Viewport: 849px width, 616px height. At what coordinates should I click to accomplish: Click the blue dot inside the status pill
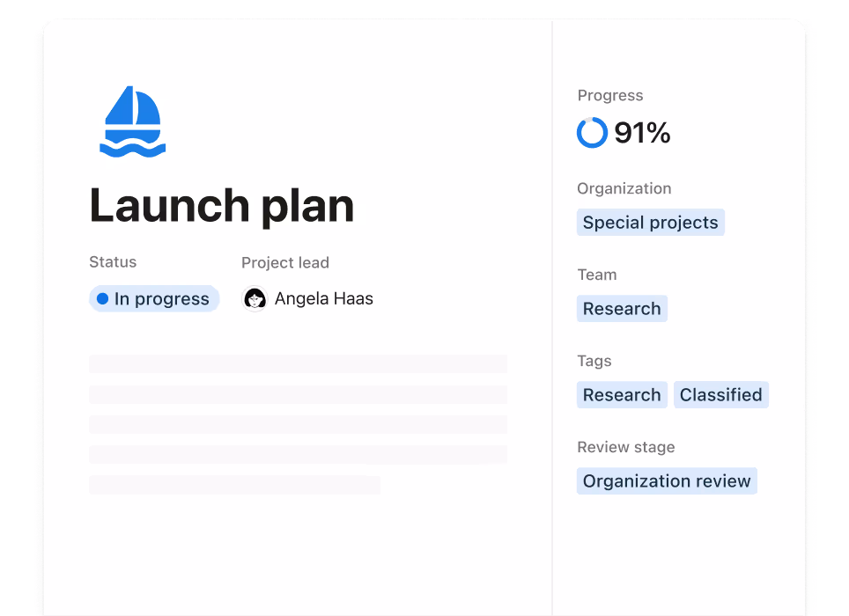point(104,299)
